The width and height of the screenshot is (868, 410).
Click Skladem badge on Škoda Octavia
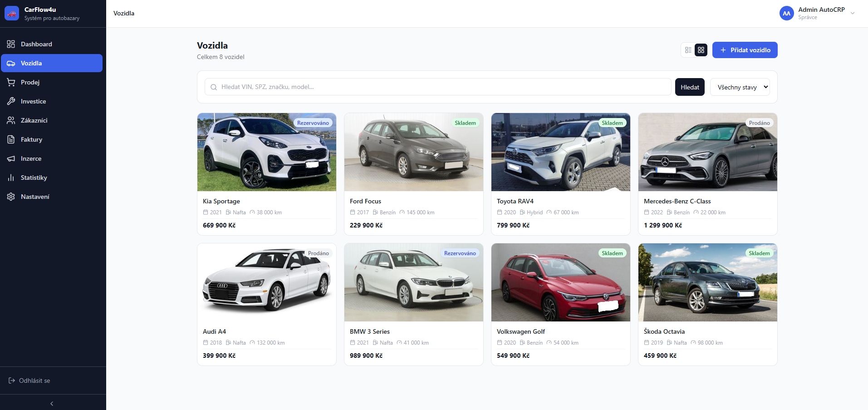point(760,253)
